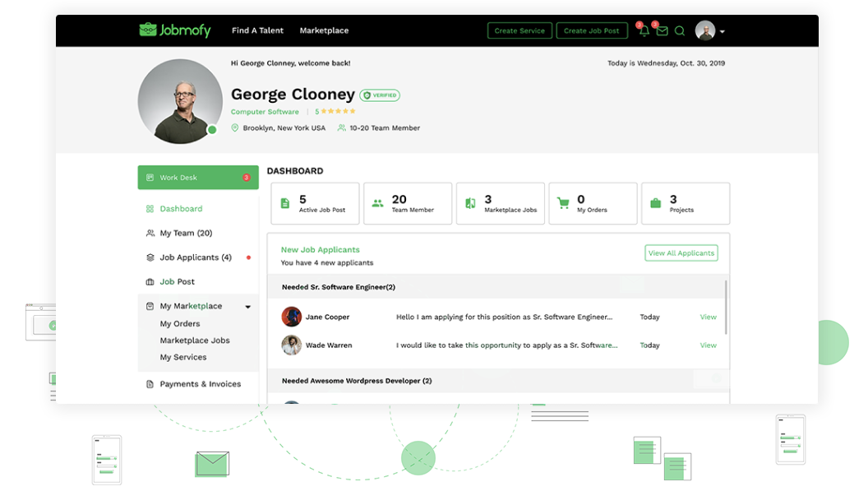Click the 20 Team Member card
This screenshot has height=491, width=868.
(408, 203)
